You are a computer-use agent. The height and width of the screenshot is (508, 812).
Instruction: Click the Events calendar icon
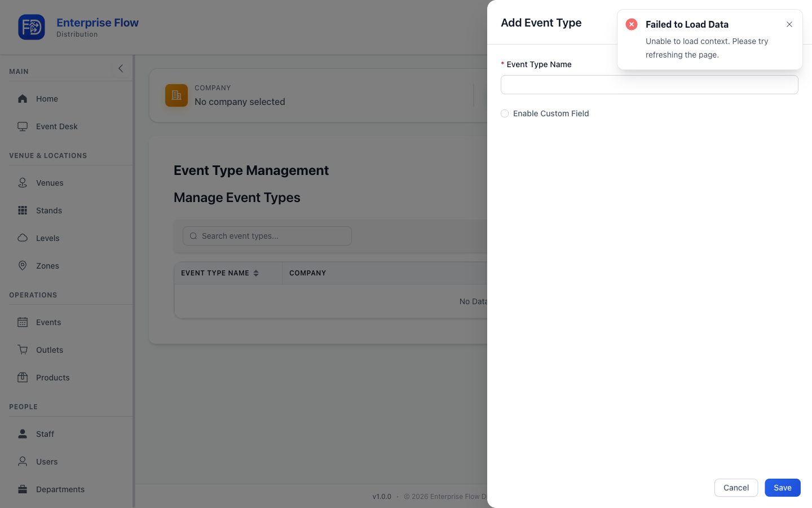23,322
